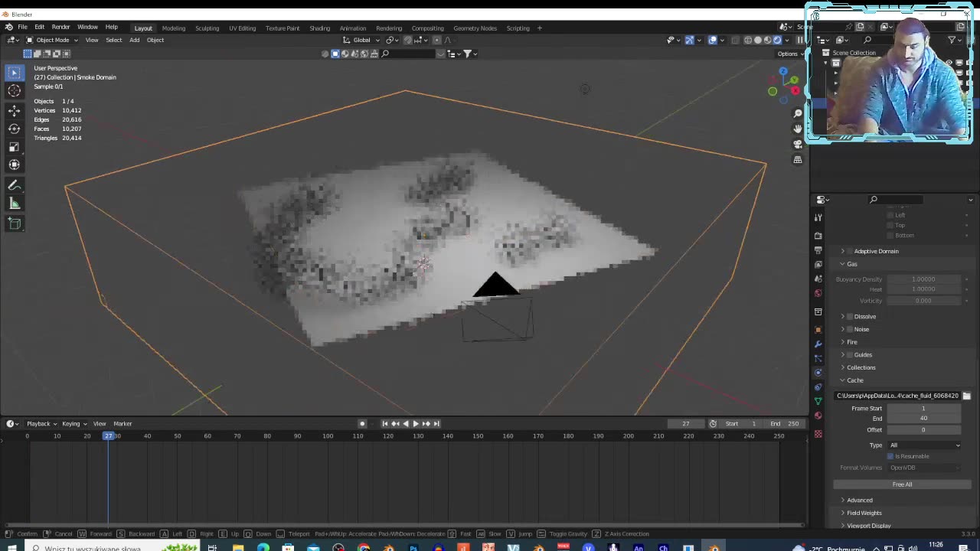Select the Add Cube tool
Viewport: 980px width, 551px height.
click(14, 223)
